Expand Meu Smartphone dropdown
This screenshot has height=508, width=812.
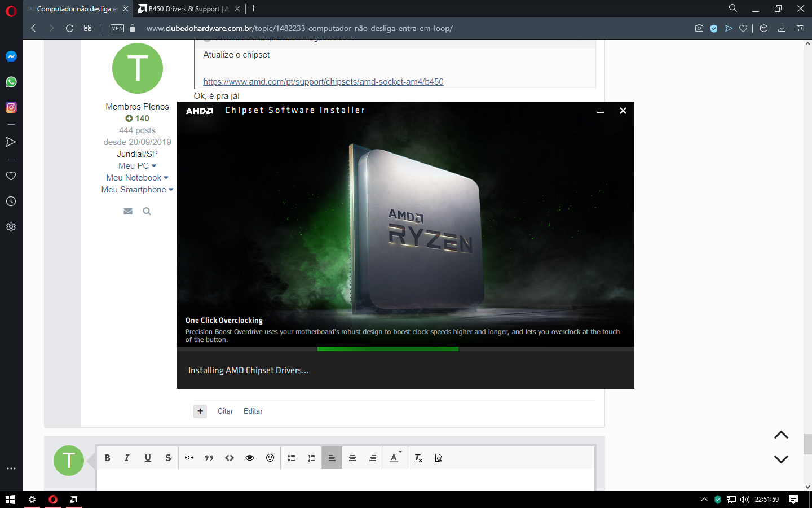pos(137,190)
